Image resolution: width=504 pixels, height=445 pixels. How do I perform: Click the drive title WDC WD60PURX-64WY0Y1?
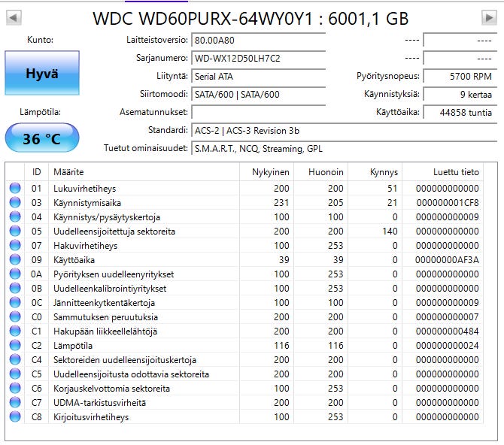point(203,19)
